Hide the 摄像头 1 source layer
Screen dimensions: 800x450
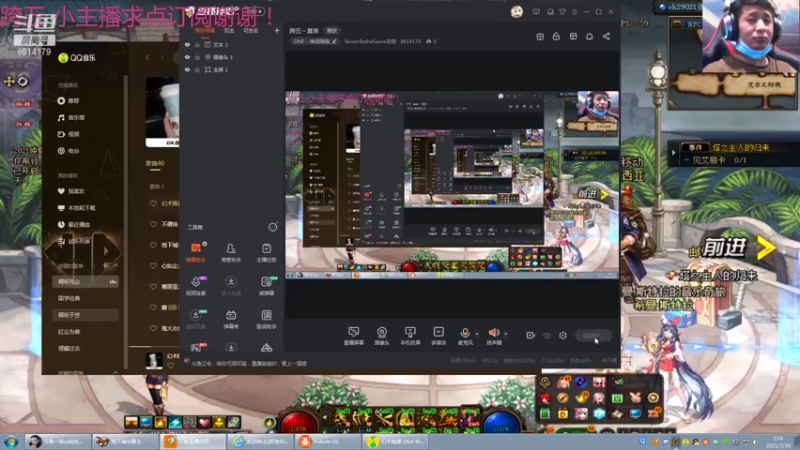(x=187, y=57)
